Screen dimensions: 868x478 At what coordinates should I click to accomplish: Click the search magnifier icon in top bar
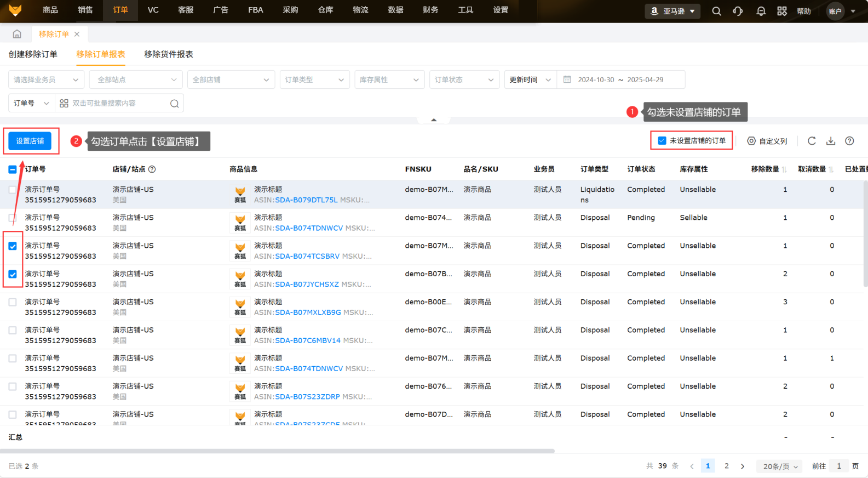click(x=716, y=11)
